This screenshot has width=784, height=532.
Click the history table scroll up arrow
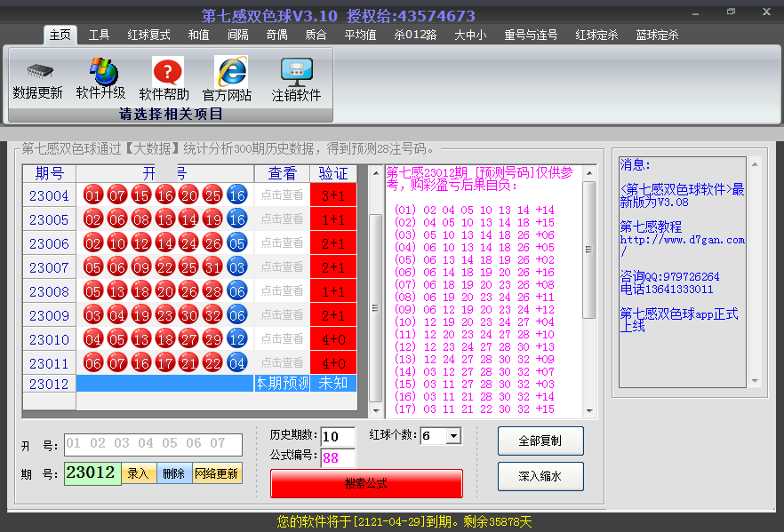tap(376, 173)
